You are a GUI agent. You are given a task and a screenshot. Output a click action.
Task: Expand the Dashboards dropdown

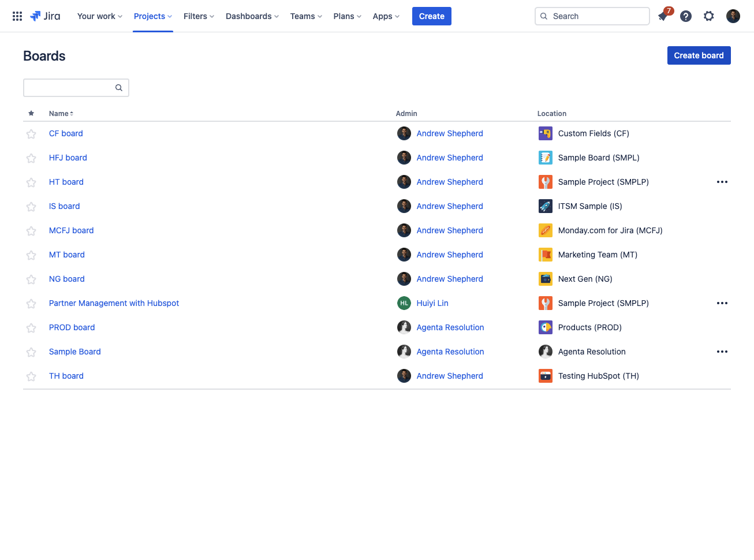point(252,16)
